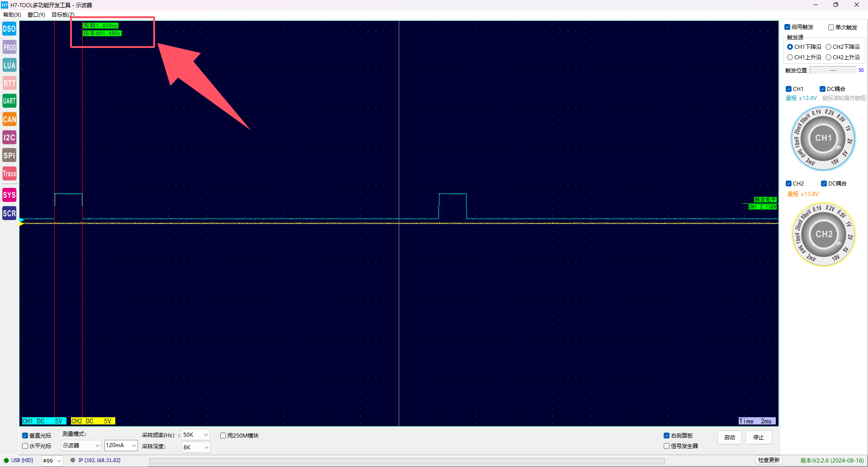
Task: Open the LUA scripting module
Action: click(9, 65)
